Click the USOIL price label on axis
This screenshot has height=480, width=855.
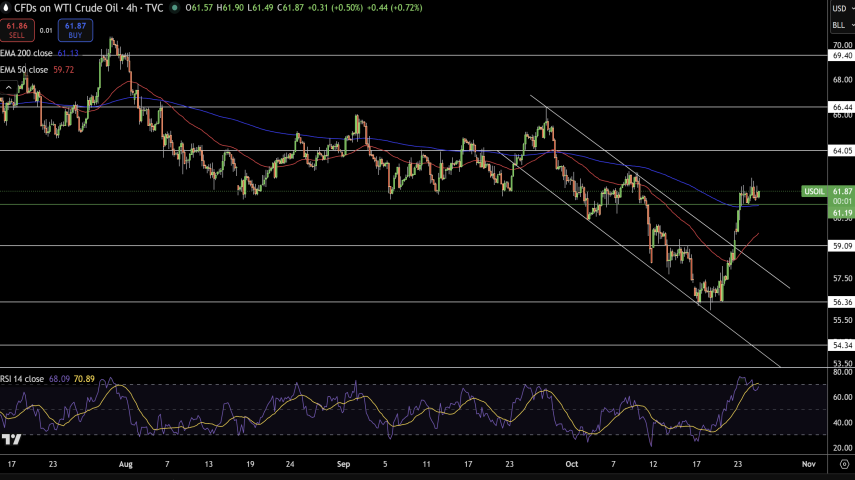point(814,191)
